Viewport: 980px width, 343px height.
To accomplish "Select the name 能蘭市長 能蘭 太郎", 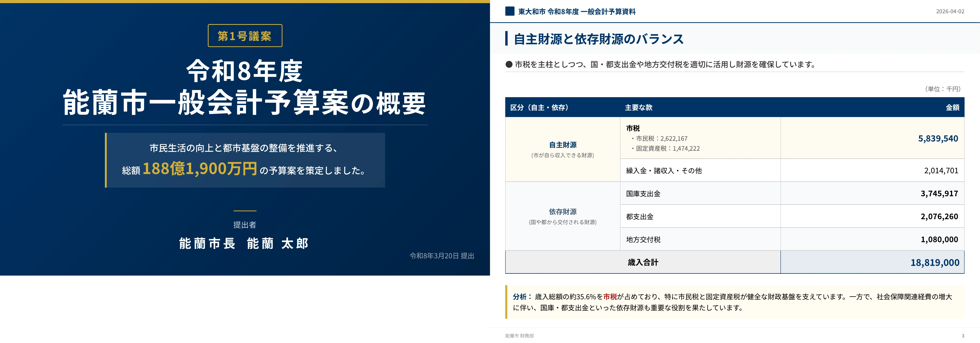I will [x=244, y=243].
